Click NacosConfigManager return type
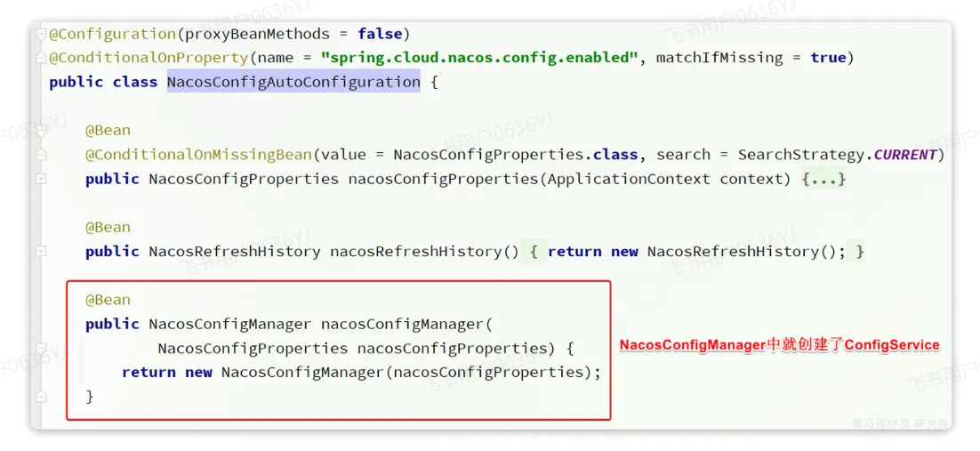Viewport: 980px width, 451px height. [x=230, y=324]
